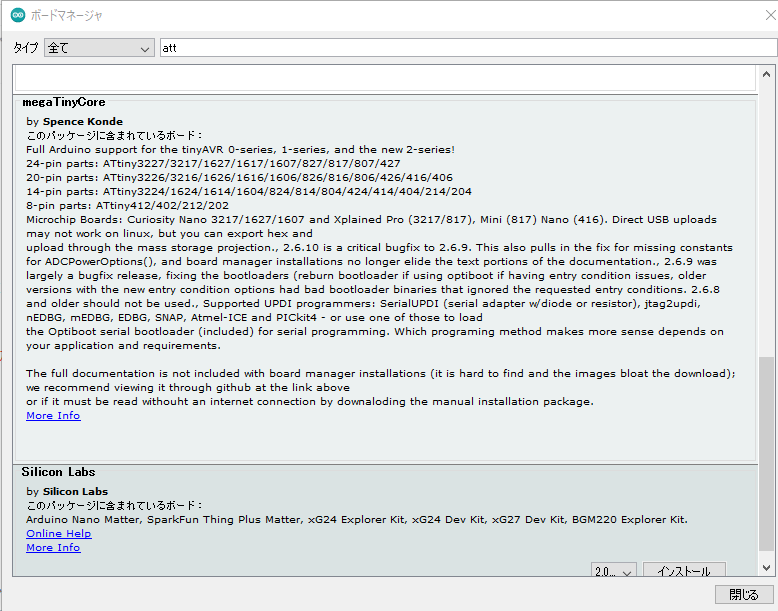778x611 pixels.
Task: Open Online Help link for Silicon Labs
Action: [59, 534]
